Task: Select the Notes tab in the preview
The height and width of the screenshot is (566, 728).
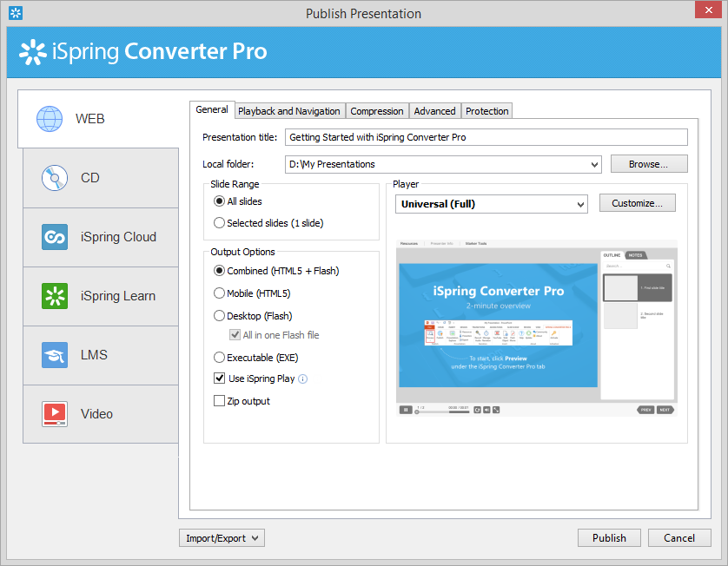Action: [636, 255]
